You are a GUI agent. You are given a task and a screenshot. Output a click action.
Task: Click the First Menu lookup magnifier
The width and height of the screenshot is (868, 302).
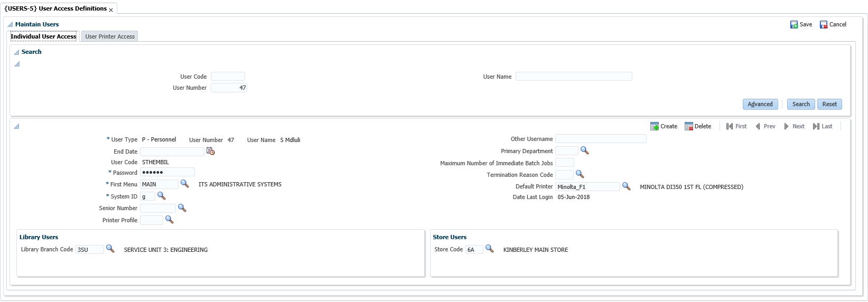184,184
